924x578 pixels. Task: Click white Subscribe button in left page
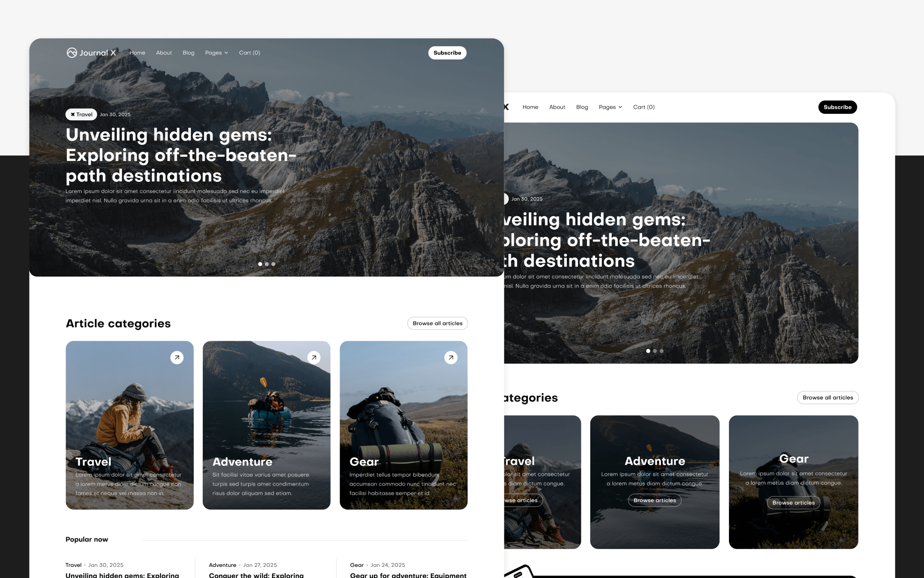pyautogui.click(x=447, y=53)
